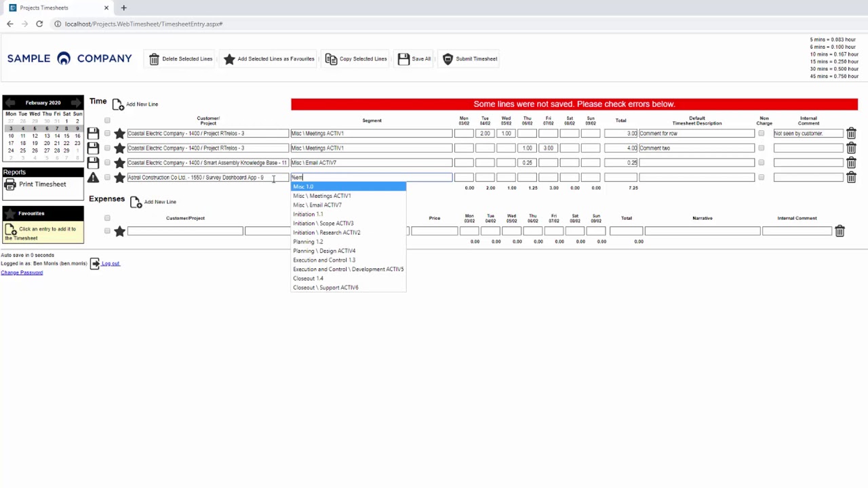Check selection box on Smart Assembly Knowledge Base line
This screenshot has width=868, height=488.
click(x=107, y=163)
